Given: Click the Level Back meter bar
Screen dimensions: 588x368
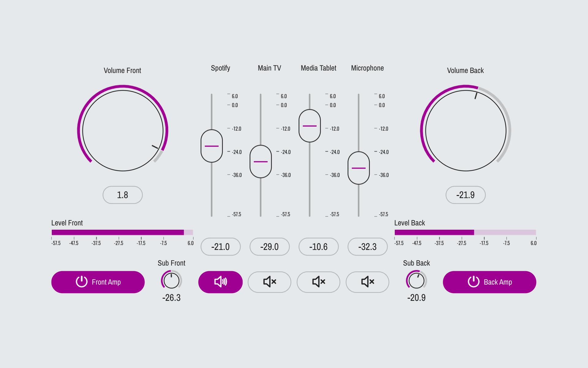Looking at the screenshot, I should pos(465,232).
